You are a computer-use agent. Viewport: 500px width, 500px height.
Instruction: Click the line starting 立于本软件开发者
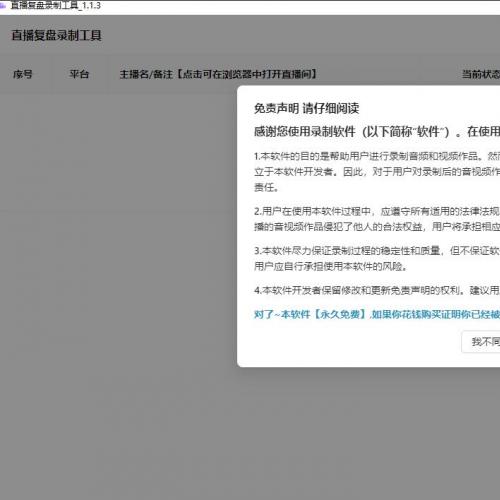coord(377,172)
